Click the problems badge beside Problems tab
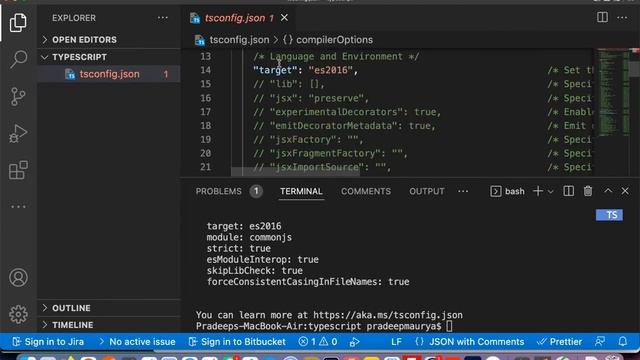This screenshot has width=640, height=360. [x=256, y=191]
